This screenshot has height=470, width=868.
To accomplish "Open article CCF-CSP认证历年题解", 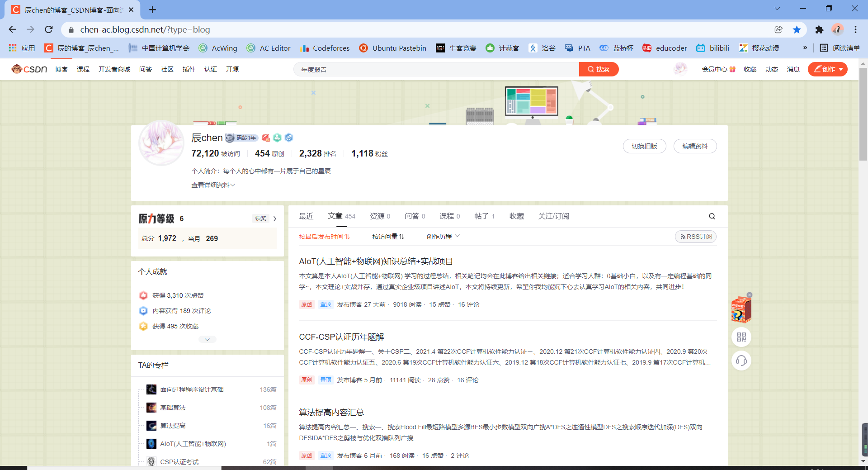I will click(341, 337).
